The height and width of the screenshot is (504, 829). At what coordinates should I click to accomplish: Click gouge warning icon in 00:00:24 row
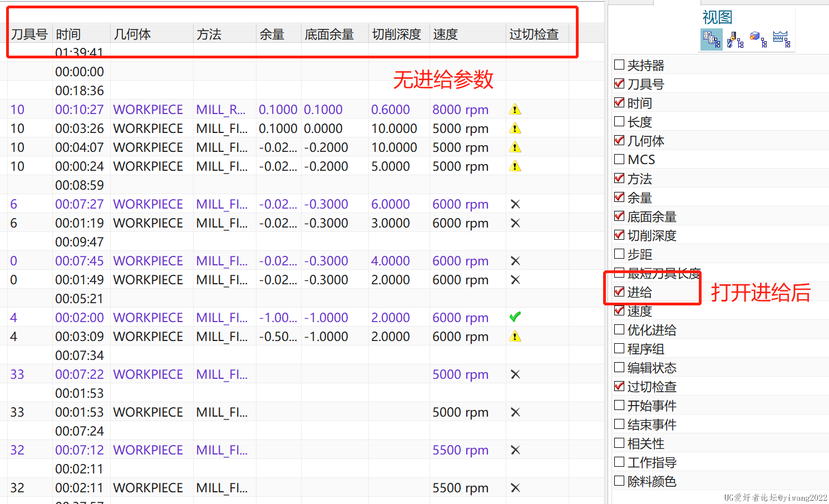tap(515, 166)
